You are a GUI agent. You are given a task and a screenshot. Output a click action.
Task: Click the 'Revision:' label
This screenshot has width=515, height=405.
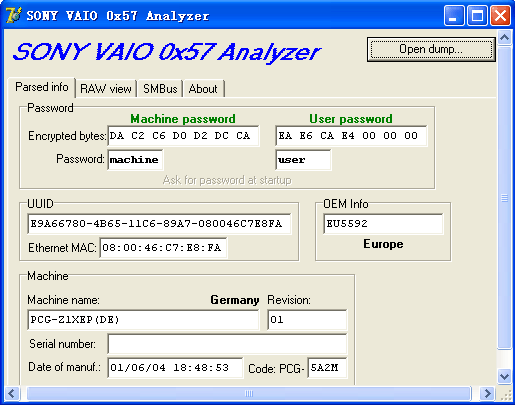(x=289, y=300)
